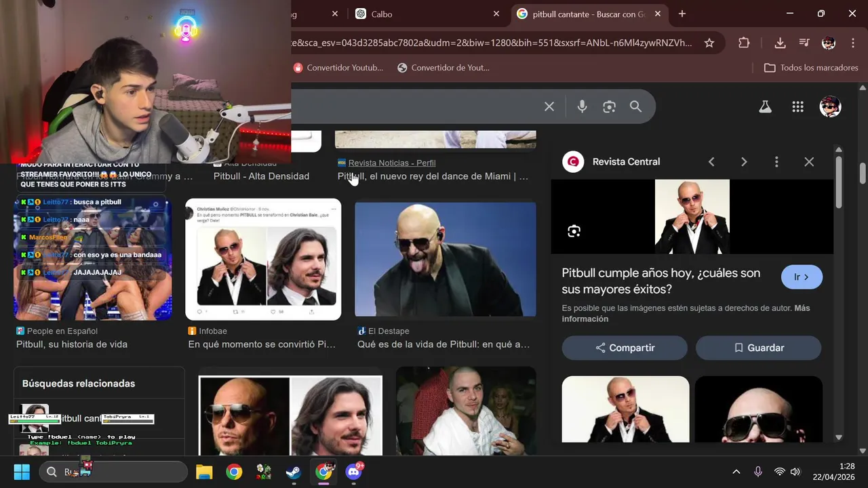Open File Explorer from taskbar
The image size is (868, 488).
click(204, 472)
